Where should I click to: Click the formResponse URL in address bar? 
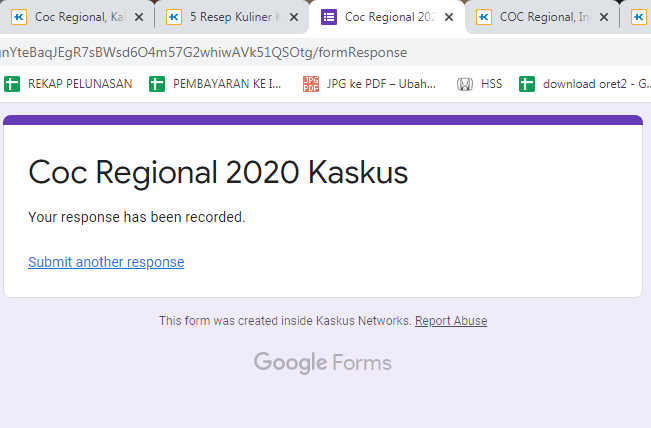coord(203,53)
